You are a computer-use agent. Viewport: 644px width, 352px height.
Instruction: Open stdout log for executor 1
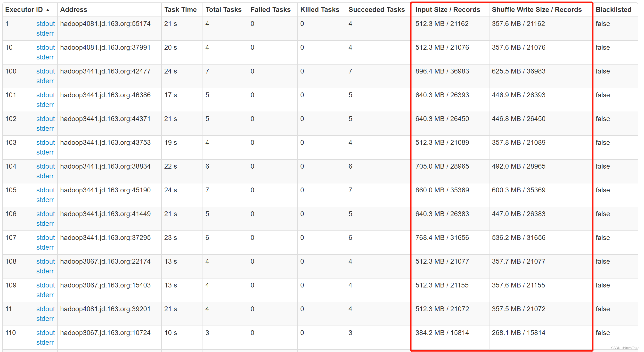45,24
